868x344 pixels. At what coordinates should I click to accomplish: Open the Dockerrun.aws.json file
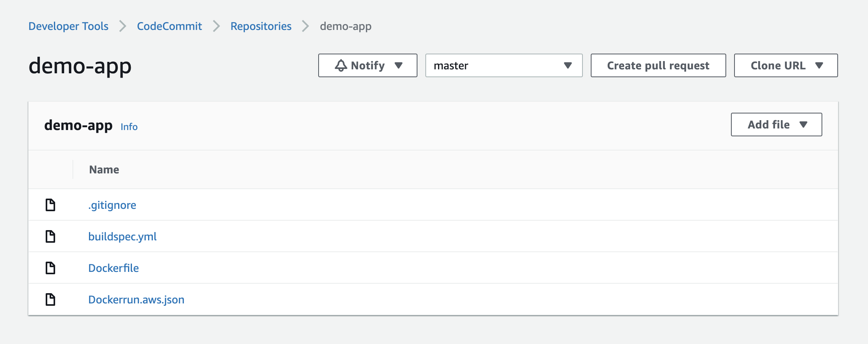pos(136,300)
